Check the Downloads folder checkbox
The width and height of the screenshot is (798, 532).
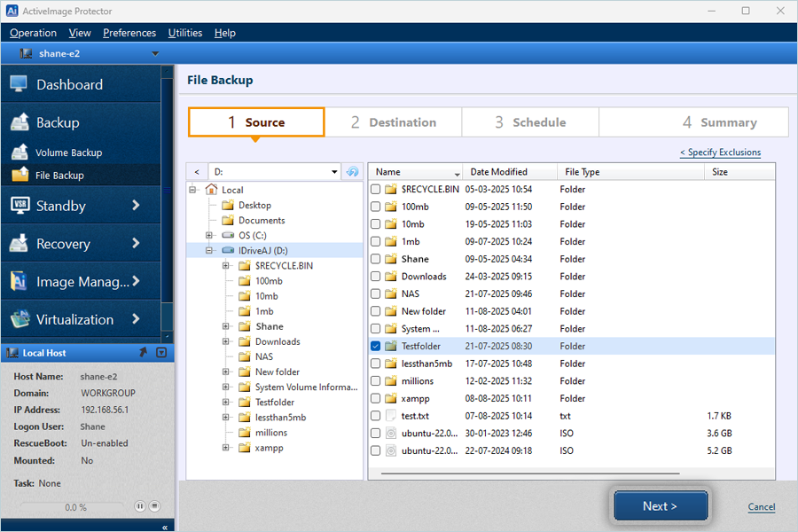tap(376, 277)
